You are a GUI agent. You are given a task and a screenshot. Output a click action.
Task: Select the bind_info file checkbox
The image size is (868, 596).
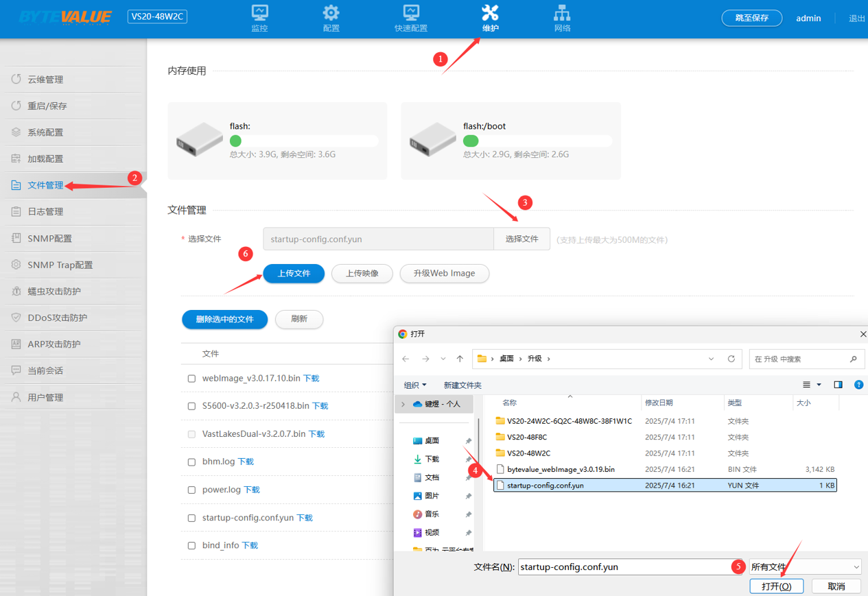(x=191, y=546)
